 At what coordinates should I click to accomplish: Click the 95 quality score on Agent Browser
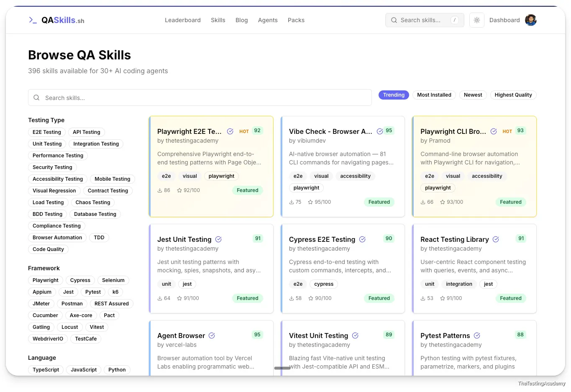(x=257, y=335)
